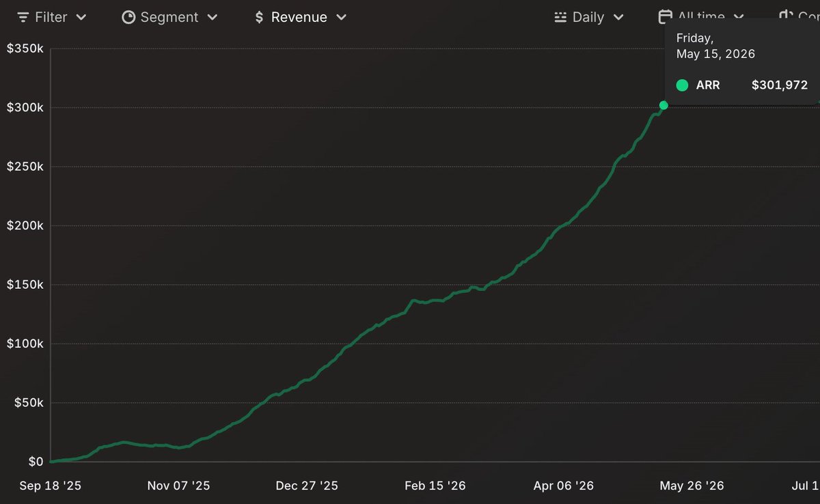Click the Dec 27 '25 x-axis label
Viewport: 820px width, 504px height.
click(307, 486)
